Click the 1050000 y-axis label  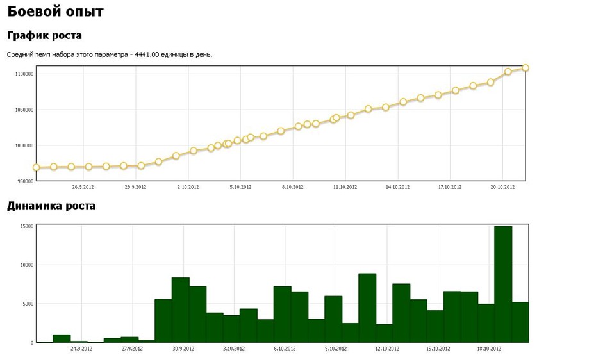(x=24, y=110)
